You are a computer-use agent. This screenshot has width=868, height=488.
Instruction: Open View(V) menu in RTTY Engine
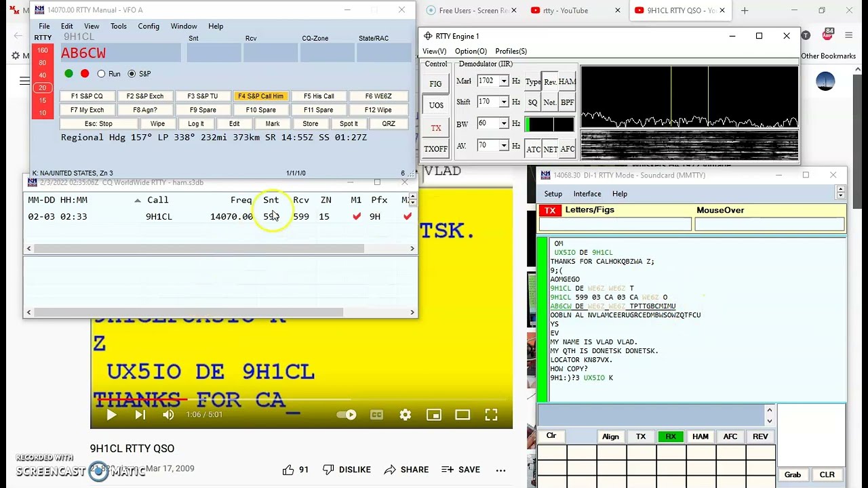tap(435, 52)
